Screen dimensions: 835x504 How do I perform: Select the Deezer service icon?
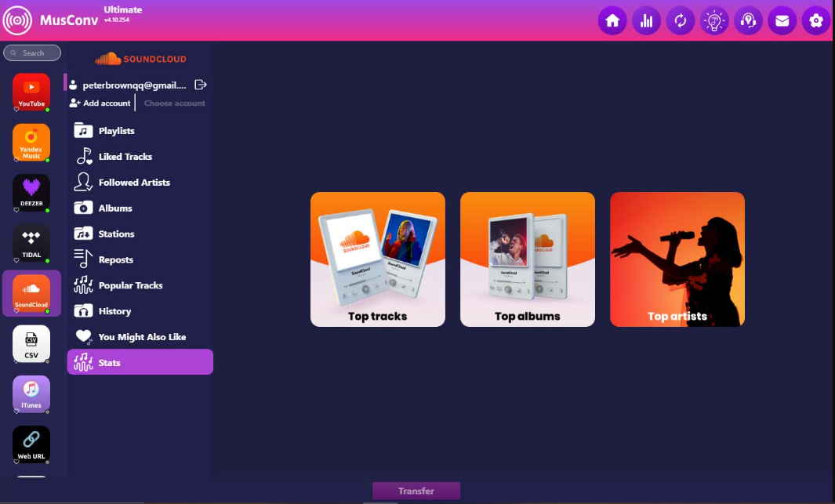pyautogui.click(x=31, y=192)
